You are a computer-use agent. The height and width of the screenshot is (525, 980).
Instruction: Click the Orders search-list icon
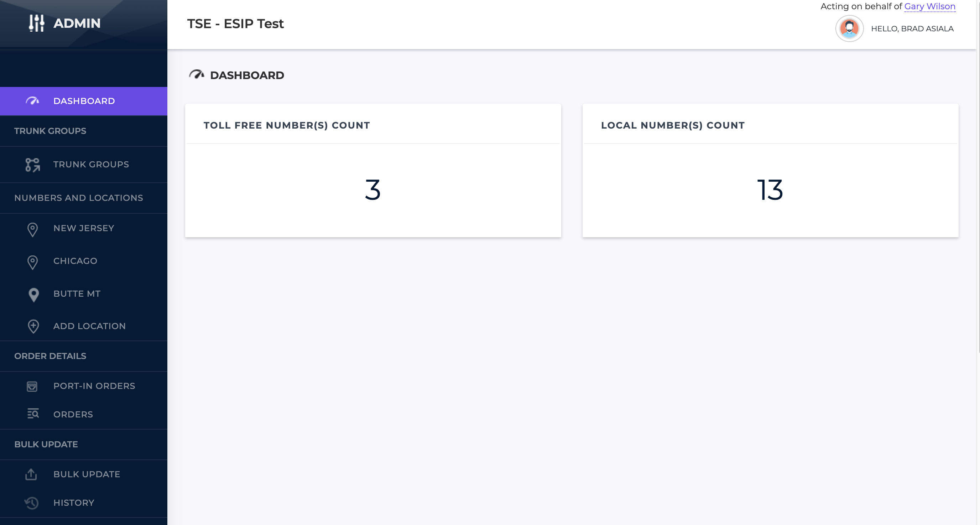point(33,413)
